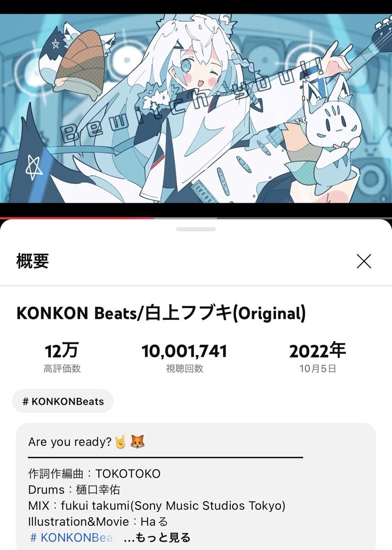Tap the Are you ready? description line
The image size is (392, 550).
point(87,442)
